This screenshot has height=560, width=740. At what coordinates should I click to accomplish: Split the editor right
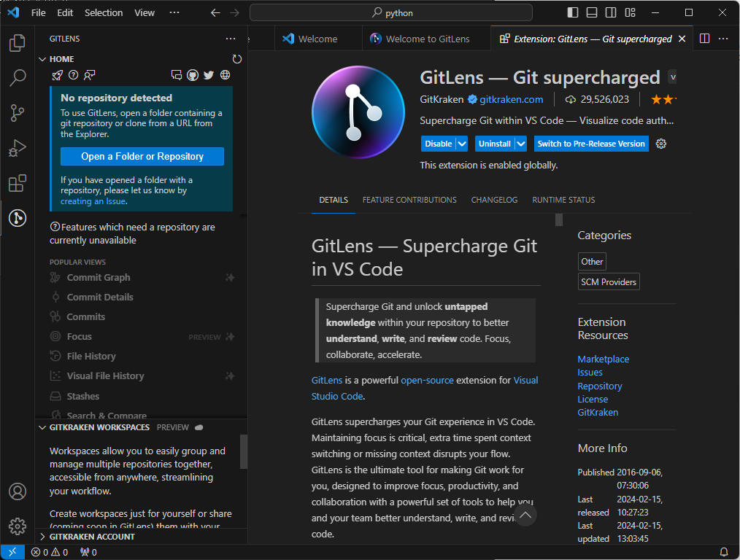[704, 39]
